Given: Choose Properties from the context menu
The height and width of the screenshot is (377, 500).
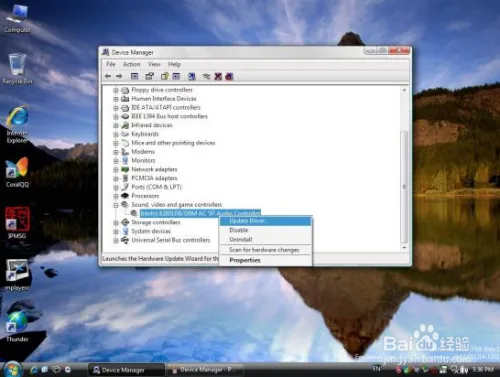Looking at the screenshot, I should click(265, 260).
